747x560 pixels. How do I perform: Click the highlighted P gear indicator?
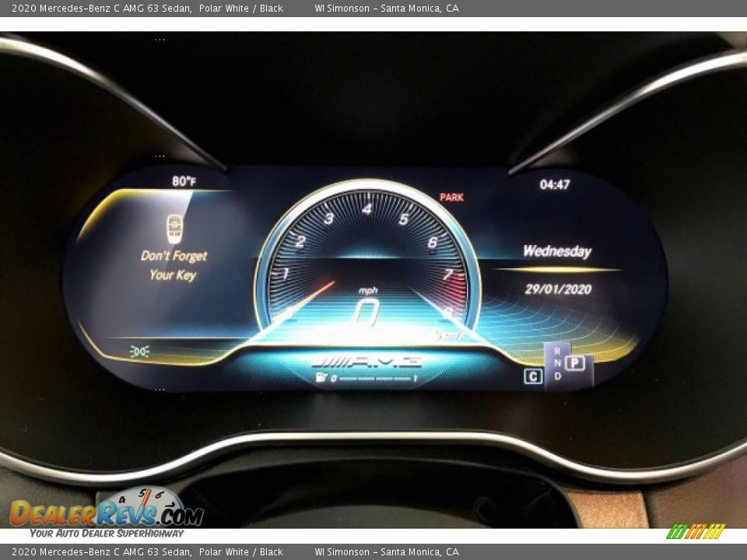coord(575,362)
